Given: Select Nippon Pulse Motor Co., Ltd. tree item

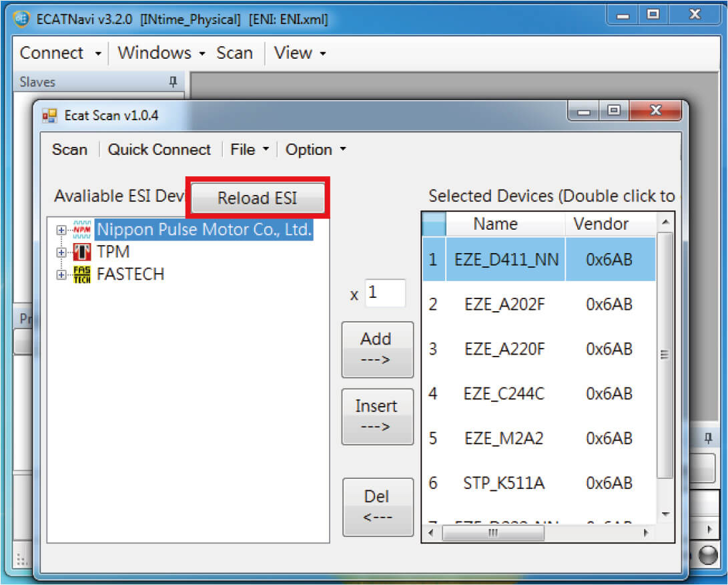Looking at the screenshot, I should tap(204, 230).
